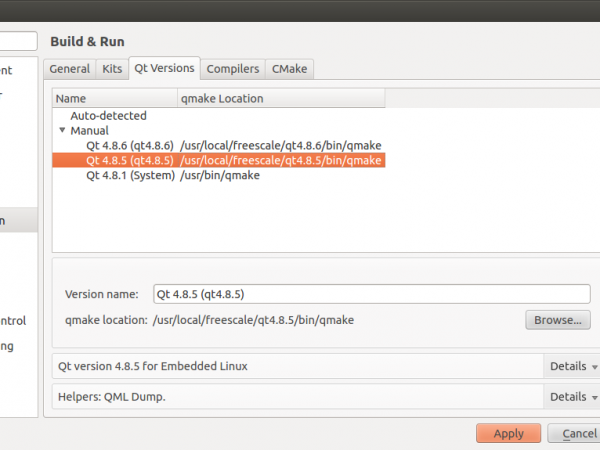The height and width of the screenshot is (450, 600).
Task: Click the filter field above the sidebar
Action: 18,42
